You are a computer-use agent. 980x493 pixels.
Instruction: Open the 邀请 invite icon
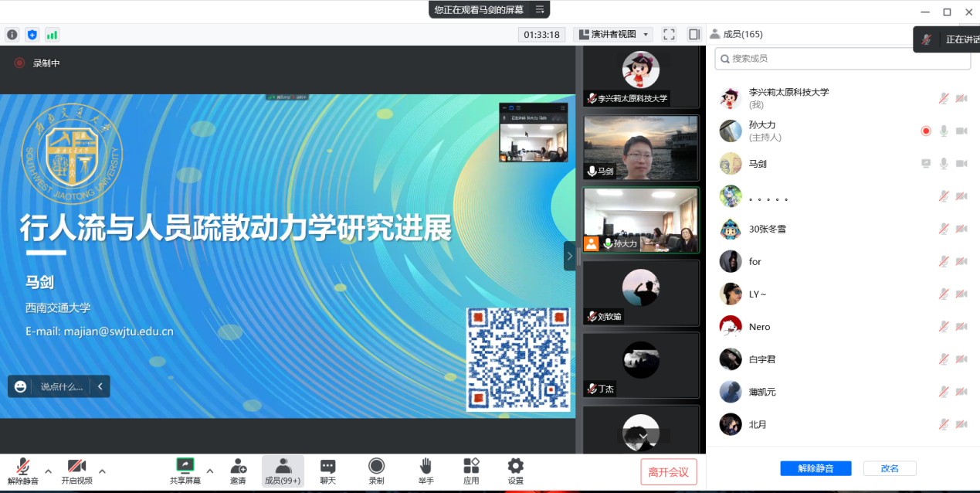coord(238,465)
